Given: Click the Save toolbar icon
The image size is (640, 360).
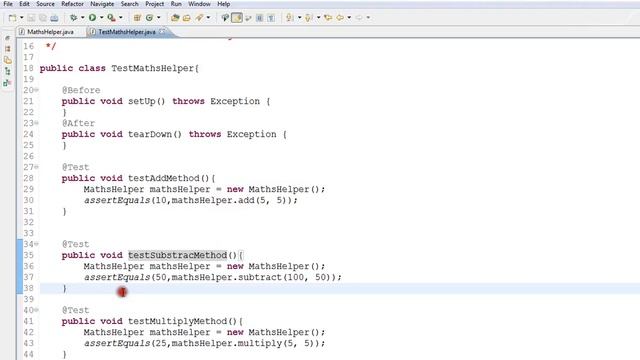Looking at the screenshot, I should pos(31,18).
